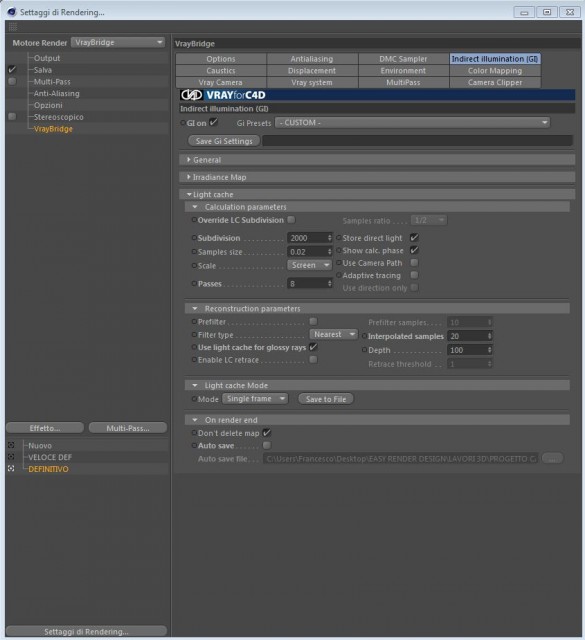Open the Filter type Nearest dropdown
Screen dimensions: 585x640
pos(334,334)
